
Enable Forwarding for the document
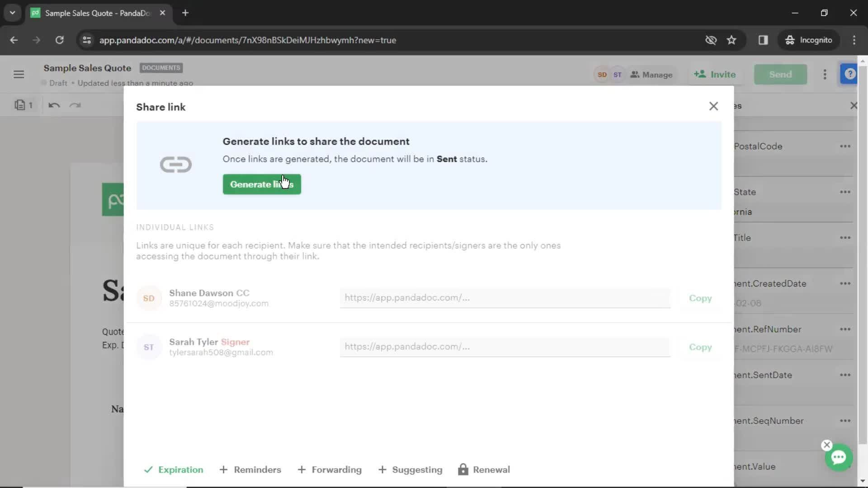(330, 470)
